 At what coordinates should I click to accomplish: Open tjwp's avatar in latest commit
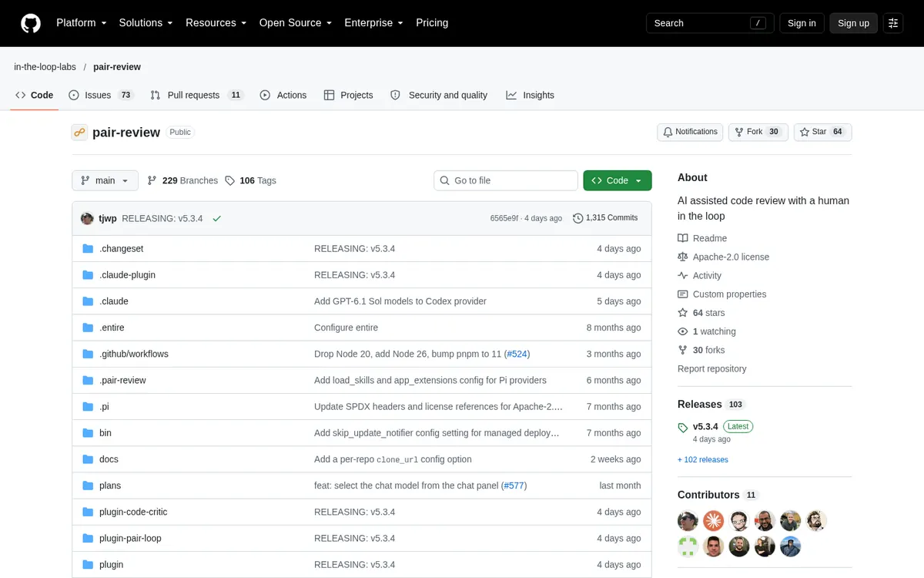pyautogui.click(x=87, y=218)
